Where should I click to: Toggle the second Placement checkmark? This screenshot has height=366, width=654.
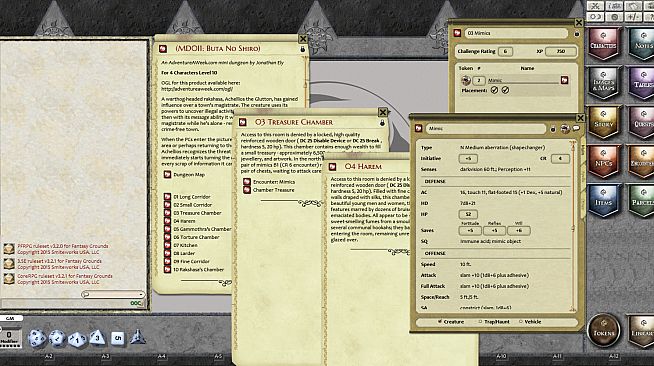pyautogui.click(x=505, y=90)
